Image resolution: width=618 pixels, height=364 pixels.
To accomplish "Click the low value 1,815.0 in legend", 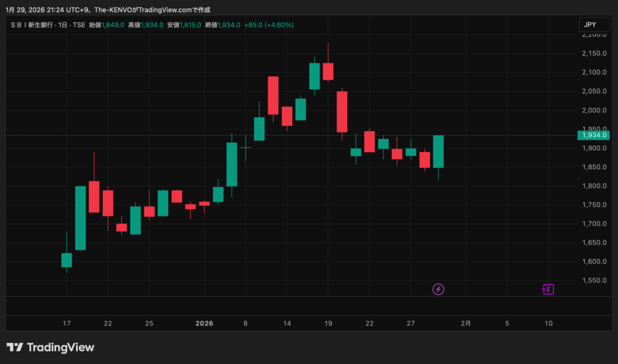I will click(191, 25).
